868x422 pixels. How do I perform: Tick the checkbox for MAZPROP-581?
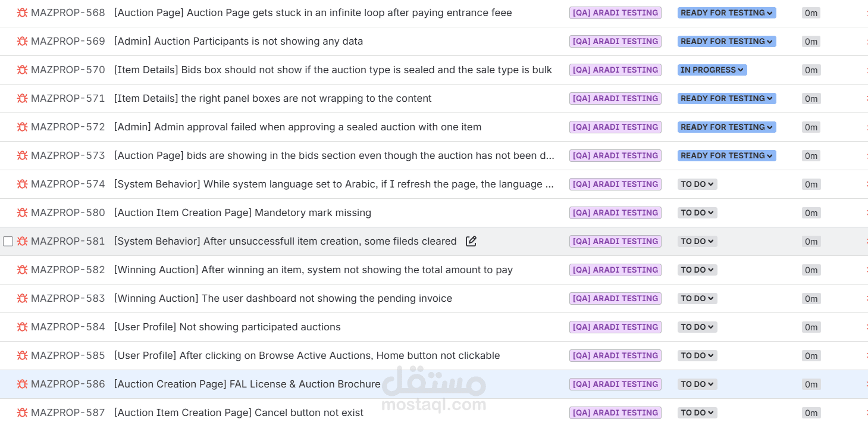click(x=8, y=241)
